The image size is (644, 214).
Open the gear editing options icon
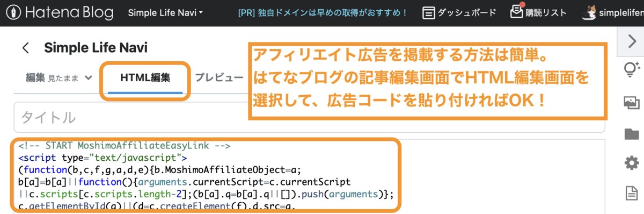pyautogui.click(x=632, y=163)
